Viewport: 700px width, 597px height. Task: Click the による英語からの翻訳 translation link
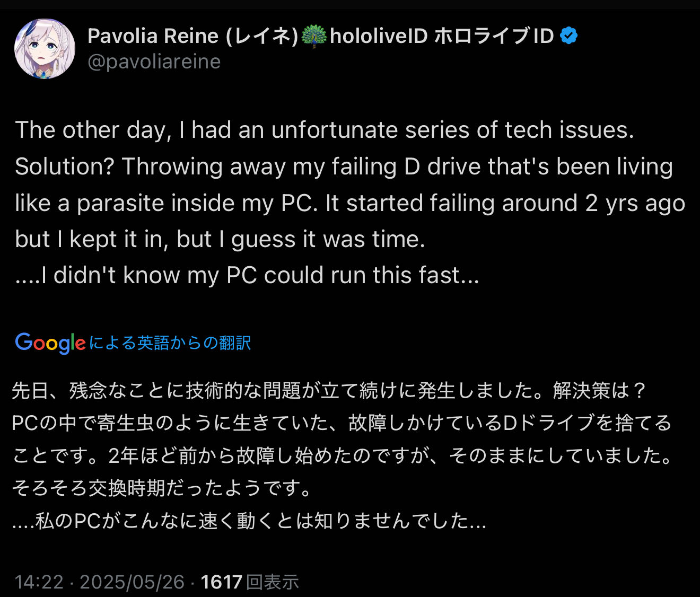click(x=170, y=343)
